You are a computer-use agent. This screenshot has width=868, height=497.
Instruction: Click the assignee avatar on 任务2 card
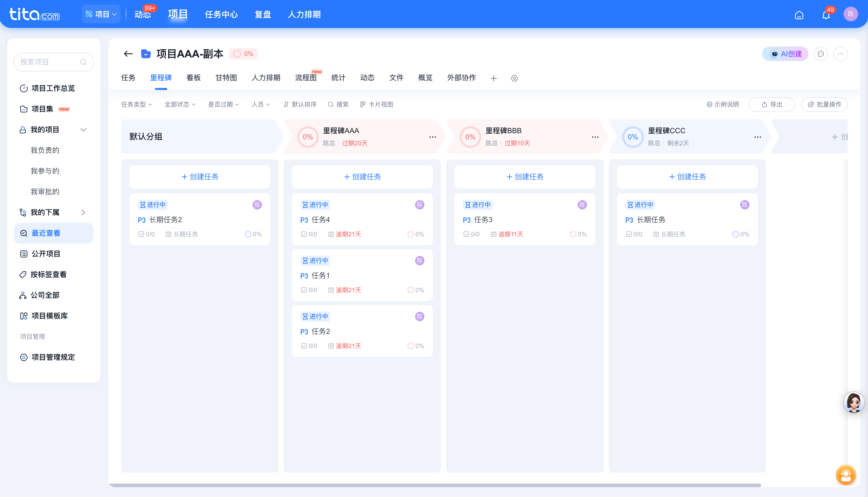(x=420, y=316)
